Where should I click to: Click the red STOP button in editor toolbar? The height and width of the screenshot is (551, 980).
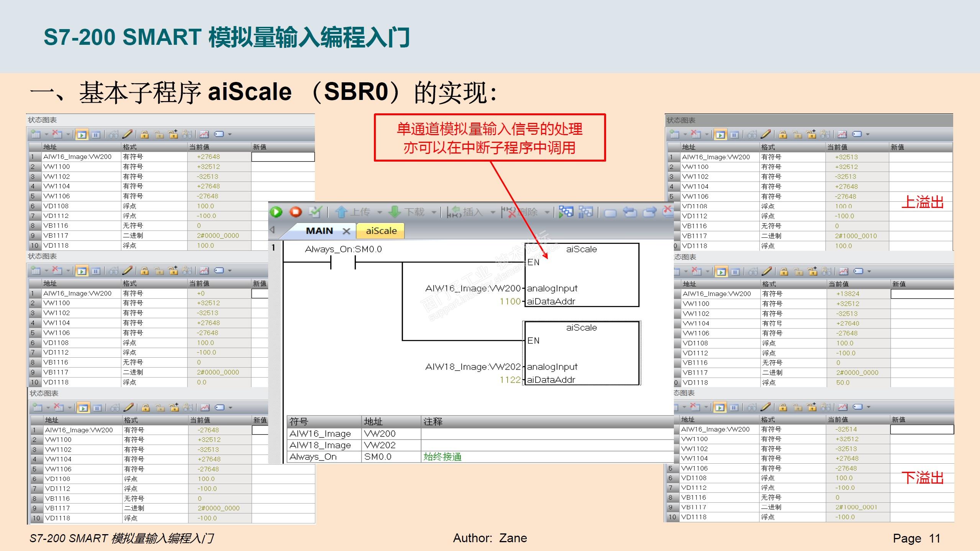tap(295, 212)
